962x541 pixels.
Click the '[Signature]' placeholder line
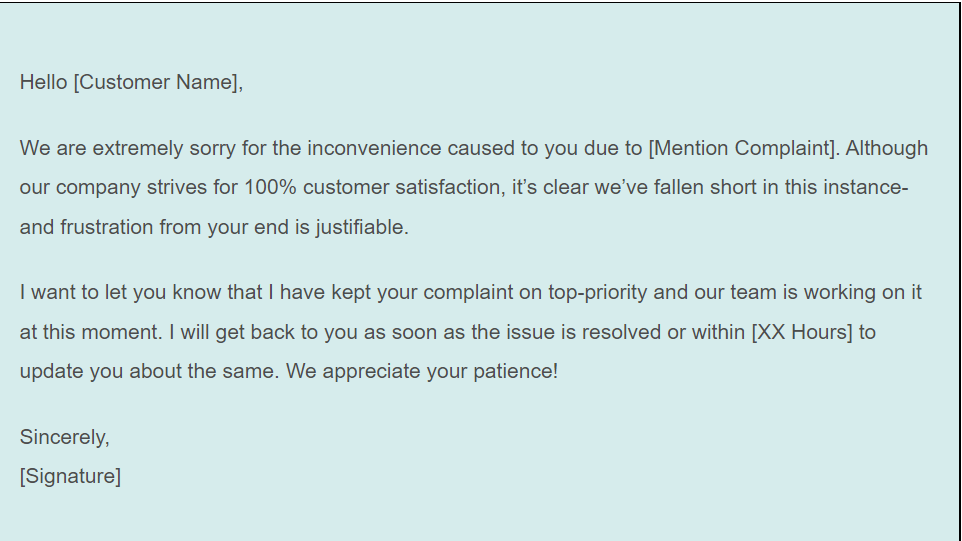[70, 477]
